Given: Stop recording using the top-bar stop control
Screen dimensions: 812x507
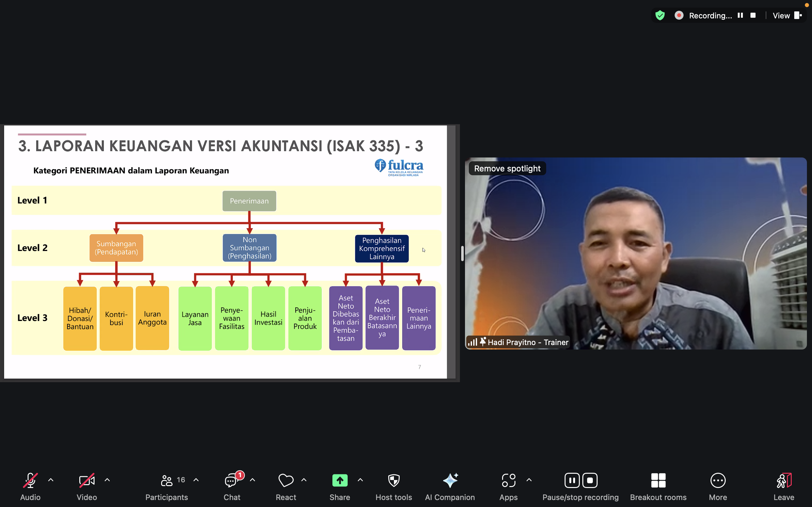Looking at the screenshot, I should pos(753,15).
